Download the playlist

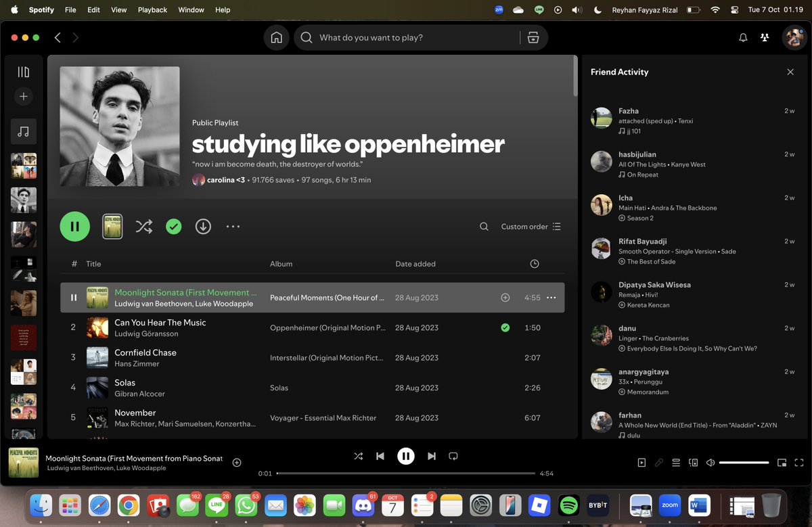pos(203,227)
